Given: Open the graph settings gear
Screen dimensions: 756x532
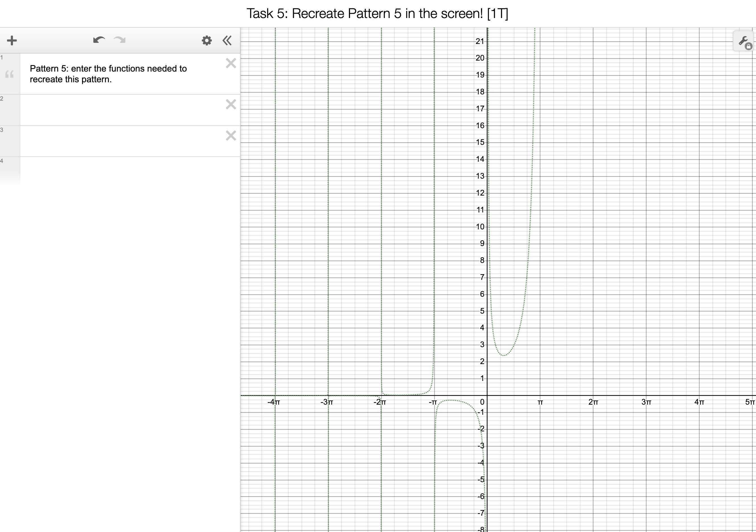Looking at the screenshot, I should [x=206, y=41].
